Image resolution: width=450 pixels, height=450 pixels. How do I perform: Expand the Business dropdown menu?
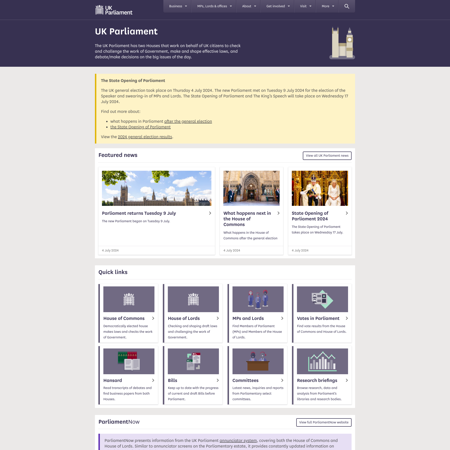[178, 6]
